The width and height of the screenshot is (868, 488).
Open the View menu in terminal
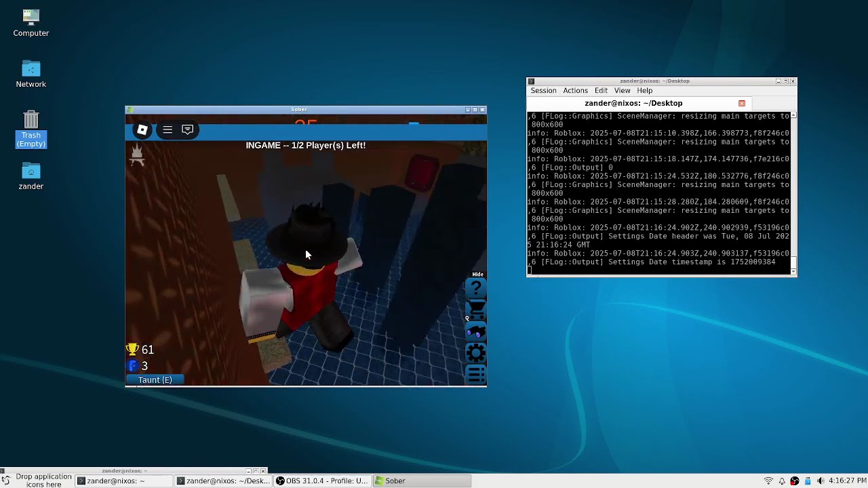tap(622, 91)
